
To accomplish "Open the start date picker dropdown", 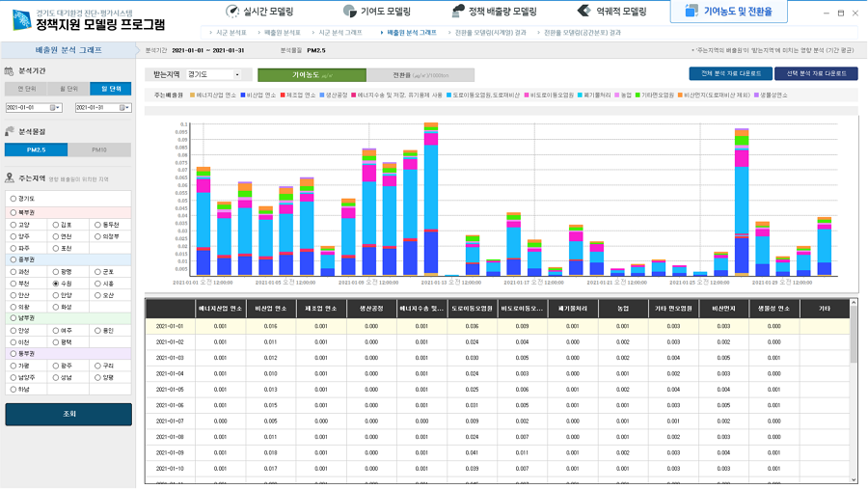I will coord(57,108).
